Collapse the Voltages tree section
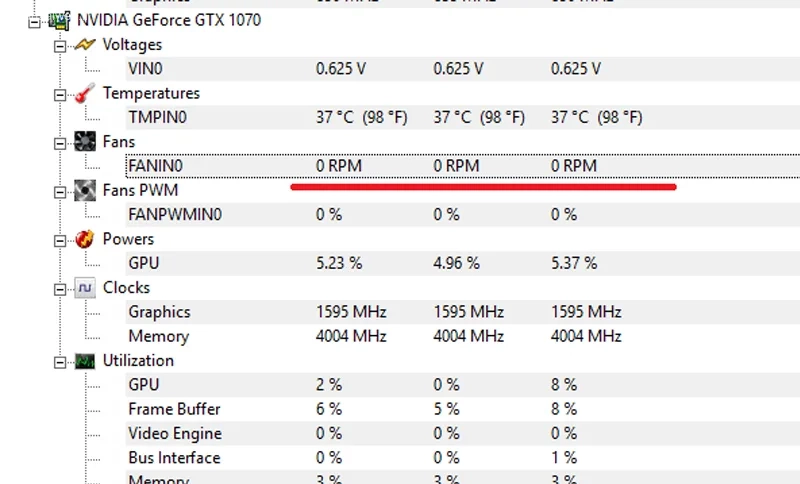 (x=60, y=45)
